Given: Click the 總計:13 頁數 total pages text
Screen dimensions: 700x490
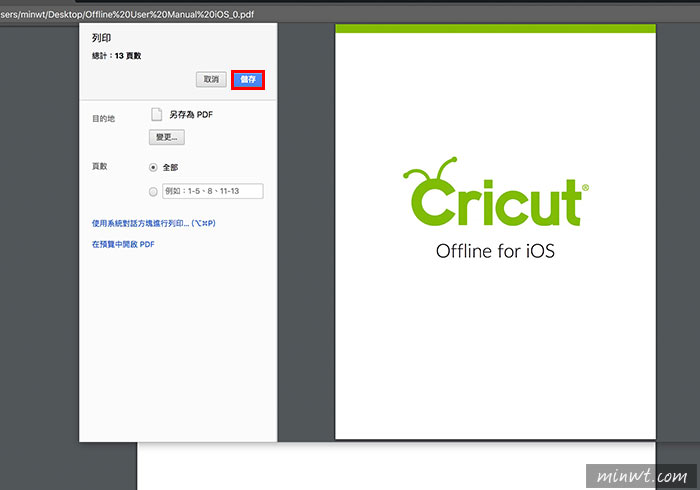Looking at the screenshot, I should coord(117,56).
